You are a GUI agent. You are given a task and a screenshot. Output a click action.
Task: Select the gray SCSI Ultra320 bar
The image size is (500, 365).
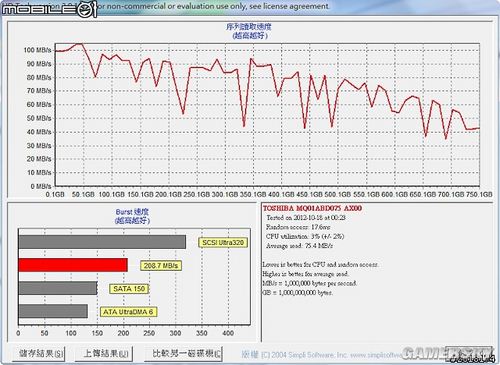(x=102, y=242)
